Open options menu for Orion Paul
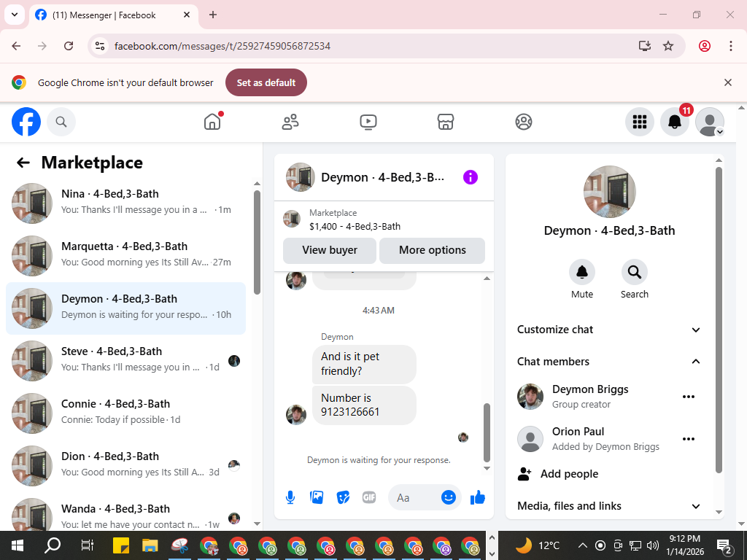This screenshot has width=747, height=560. click(x=689, y=439)
